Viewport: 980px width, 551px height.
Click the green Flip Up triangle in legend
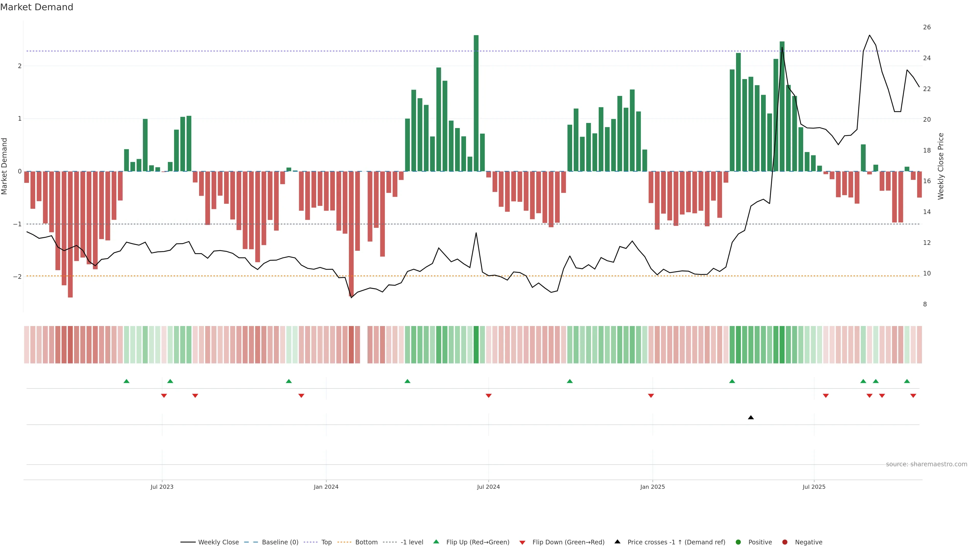click(x=436, y=542)
